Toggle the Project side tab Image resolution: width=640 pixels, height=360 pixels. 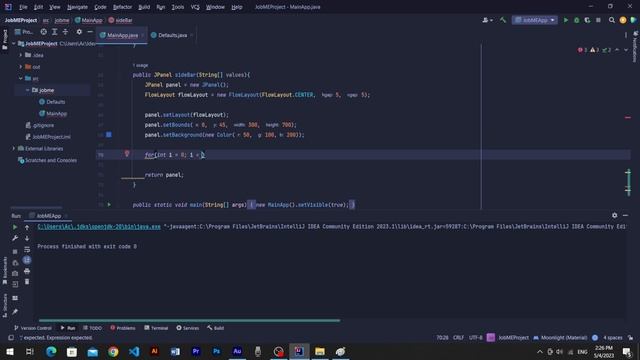tap(4, 40)
